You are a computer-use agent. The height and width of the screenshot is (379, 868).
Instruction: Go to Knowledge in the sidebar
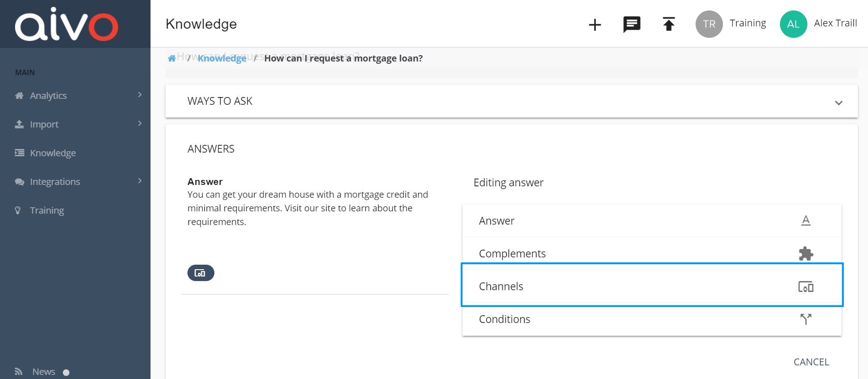pos(75,153)
